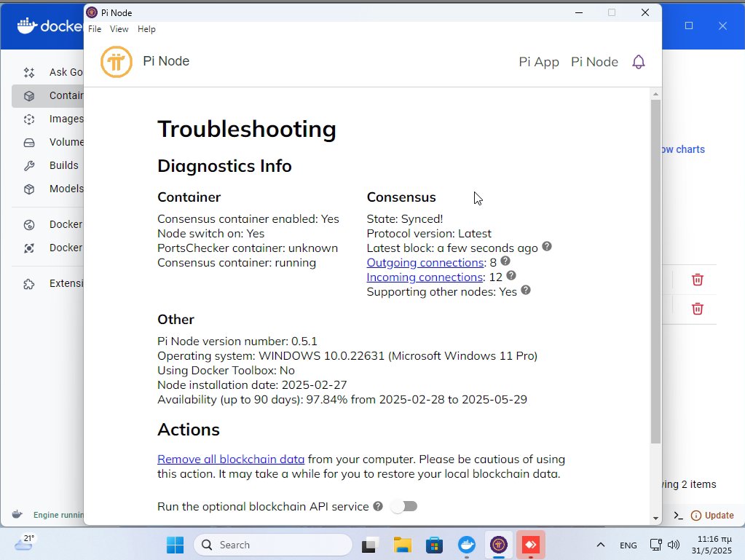Click help icon beside blockchain API service
Image resolution: width=745 pixels, height=560 pixels.
pyautogui.click(x=378, y=506)
